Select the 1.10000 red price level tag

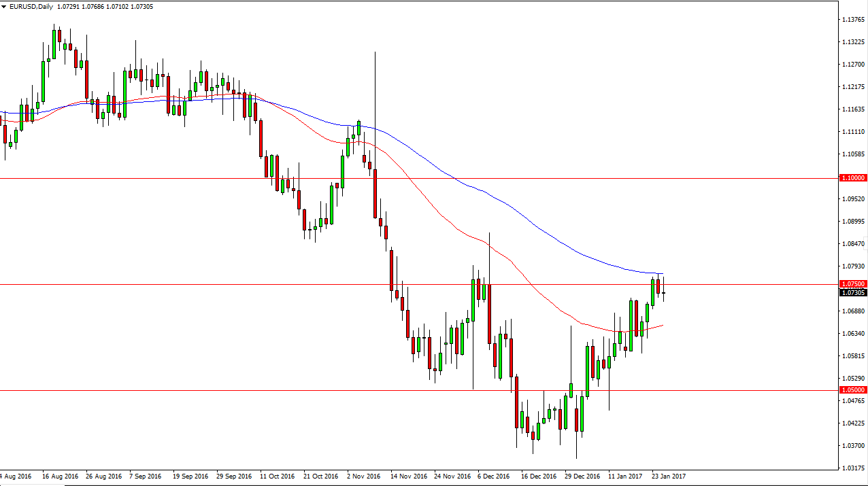[854, 178]
